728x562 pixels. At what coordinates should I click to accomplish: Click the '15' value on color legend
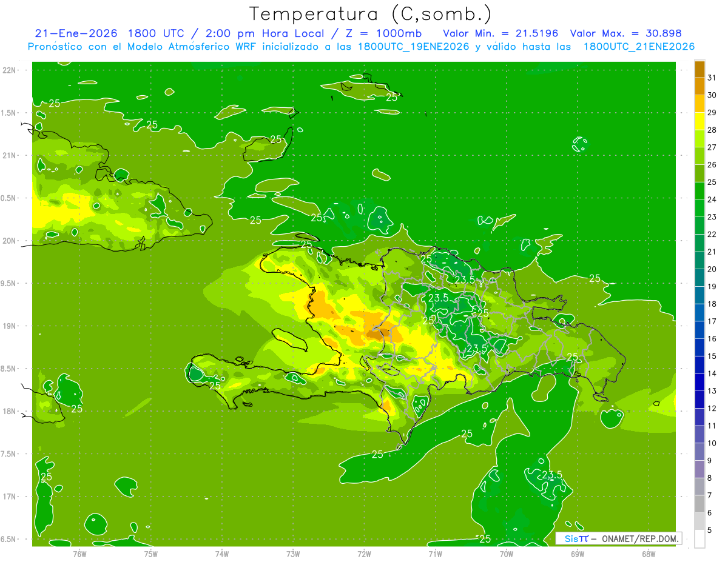(712, 356)
